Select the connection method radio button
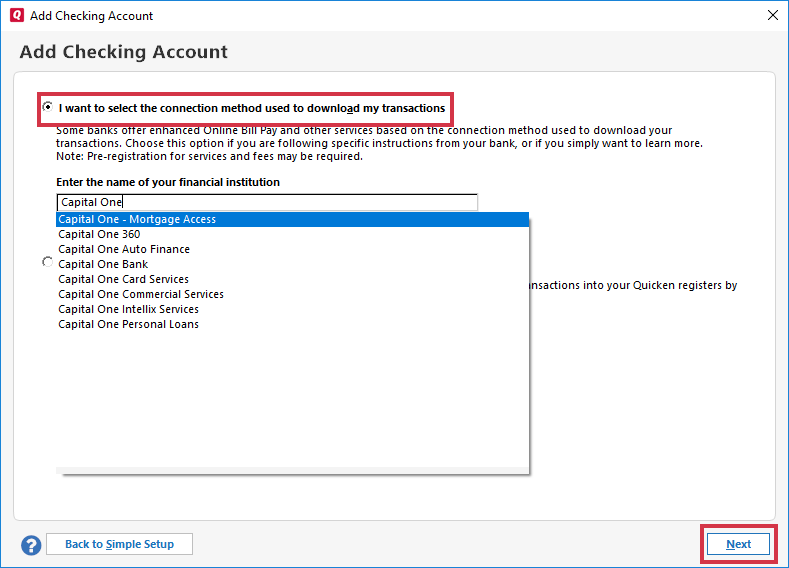This screenshot has height=568, width=789. coord(48,107)
